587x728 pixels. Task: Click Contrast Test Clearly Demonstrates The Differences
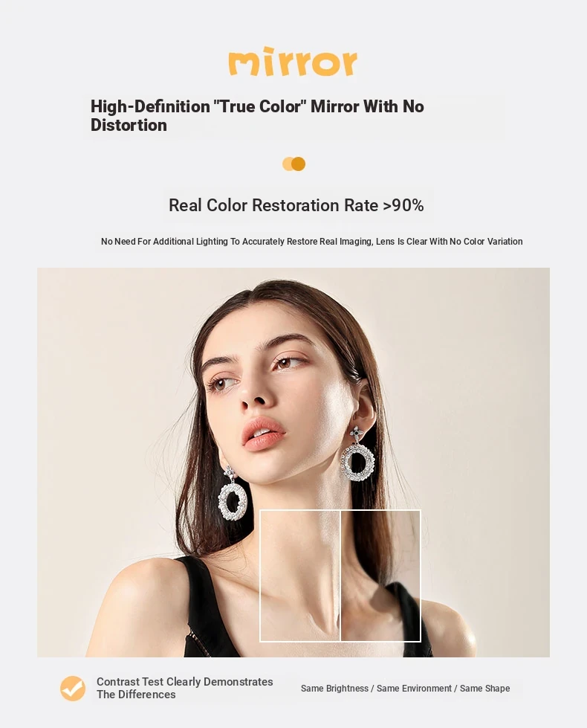(185, 688)
